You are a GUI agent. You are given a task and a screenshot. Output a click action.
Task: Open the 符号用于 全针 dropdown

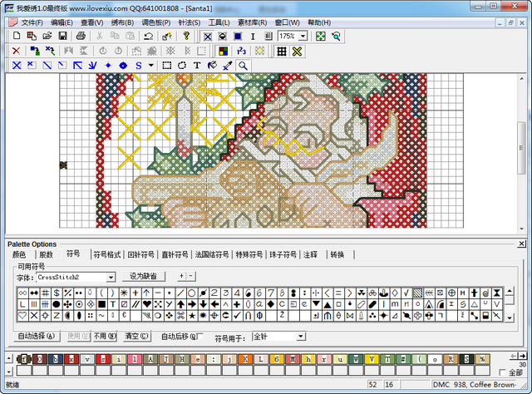299,337
